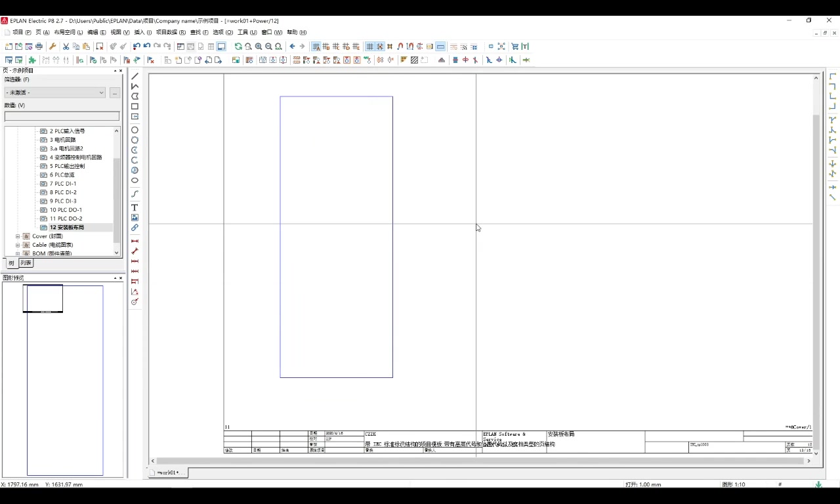The image size is (840, 504).
Task: Toggle snap to grid button
Action: 380,47
